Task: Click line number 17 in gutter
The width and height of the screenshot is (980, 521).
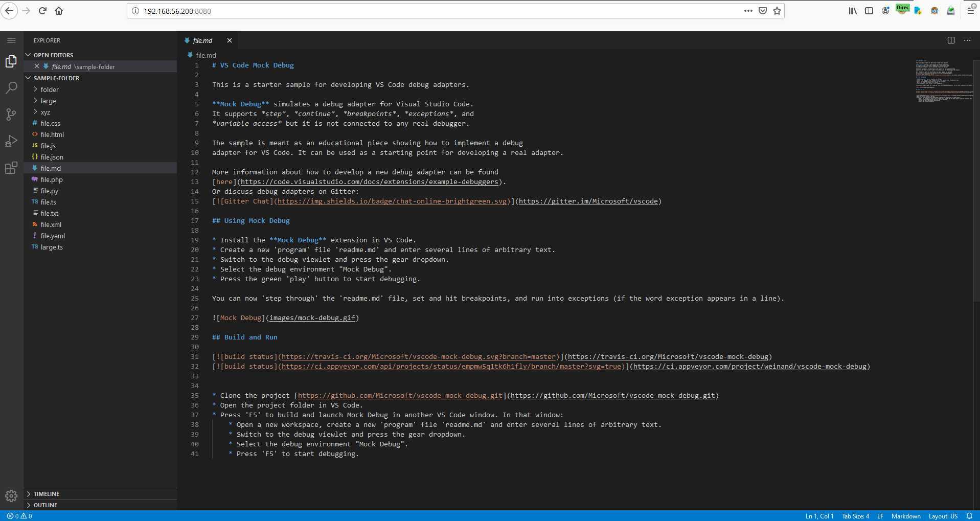Action: [195, 220]
